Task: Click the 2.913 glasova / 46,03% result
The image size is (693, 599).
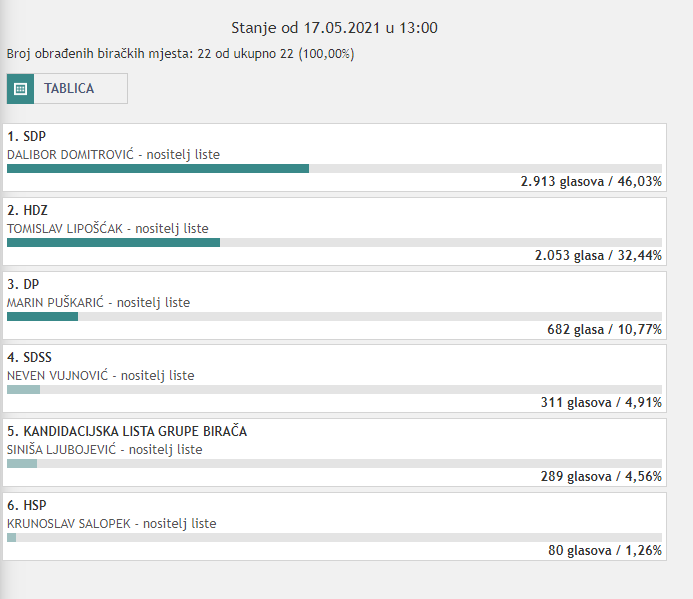Action: 591,182
